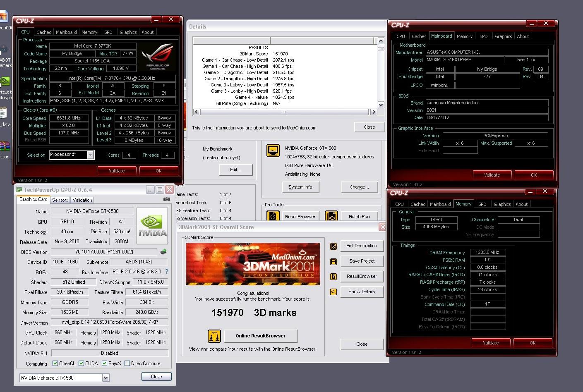583x392 pixels.
Task: Open Memory tab in Mainboard CPU-Z window
Action: 465,36
